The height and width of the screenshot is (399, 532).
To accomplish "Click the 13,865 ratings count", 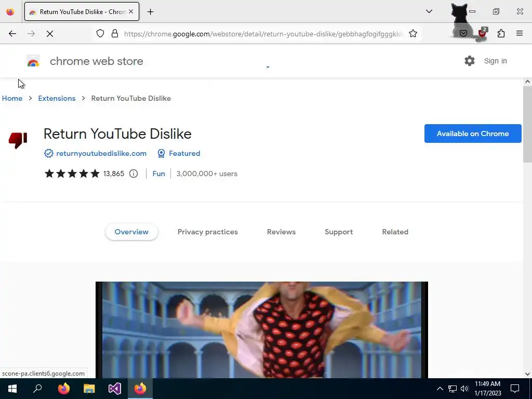I will point(114,174).
